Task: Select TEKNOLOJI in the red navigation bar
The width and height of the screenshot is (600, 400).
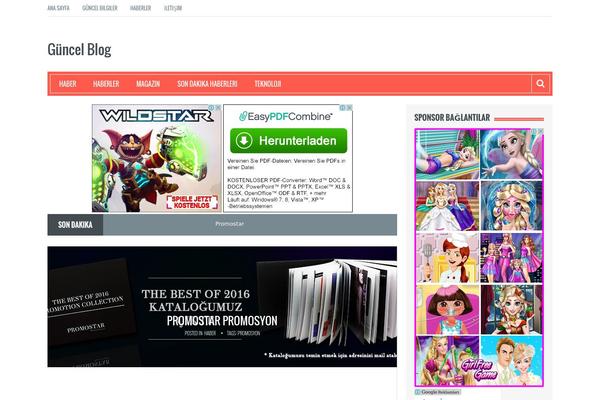Action: (x=268, y=84)
